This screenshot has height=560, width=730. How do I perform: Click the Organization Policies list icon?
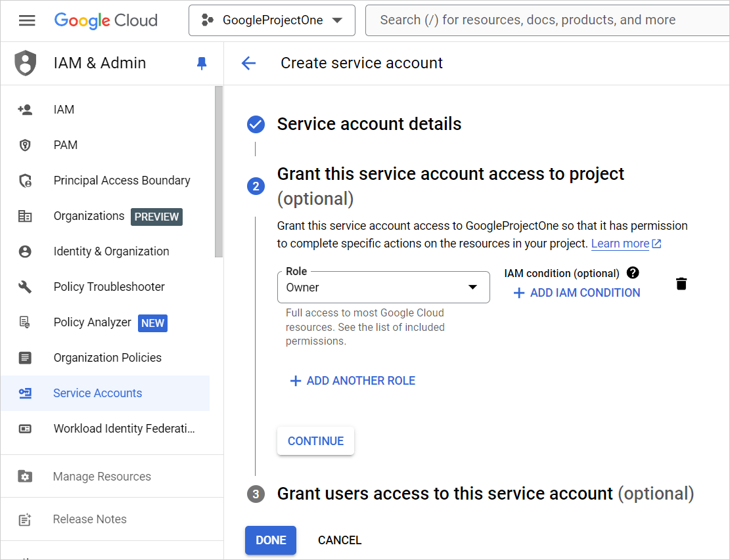25,358
